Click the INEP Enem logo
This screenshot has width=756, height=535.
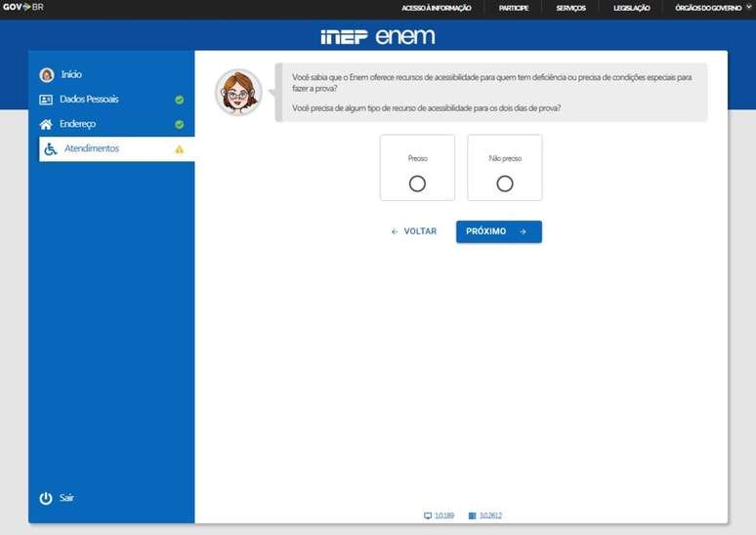click(x=378, y=37)
